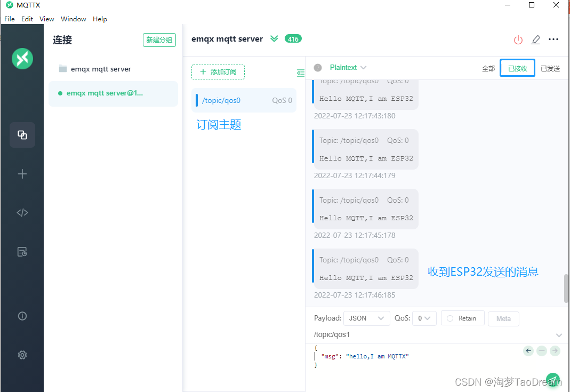The height and width of the screenshot is (392, 570).
Task: Open the QoS 0 dropdown
Action: pyautogui.click(x=424, y=318)
